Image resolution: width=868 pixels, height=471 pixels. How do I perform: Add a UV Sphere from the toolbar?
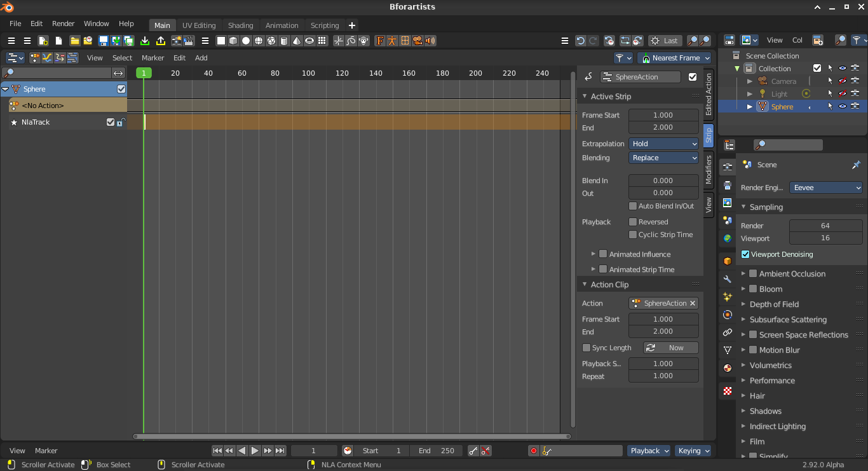click(x=246, y=41)
